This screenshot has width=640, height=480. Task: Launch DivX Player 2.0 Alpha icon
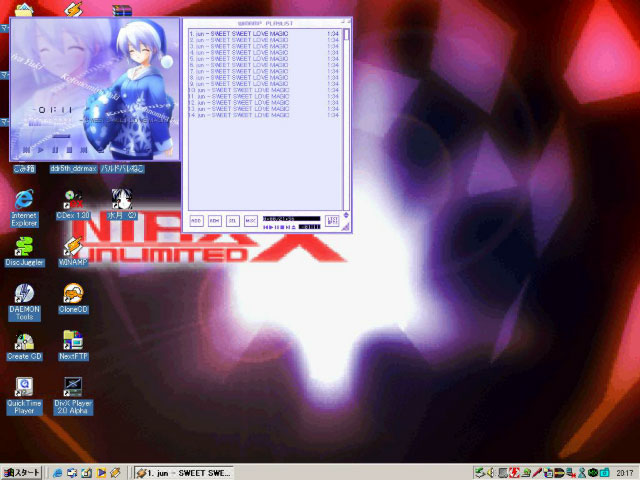tap(73, 389)
